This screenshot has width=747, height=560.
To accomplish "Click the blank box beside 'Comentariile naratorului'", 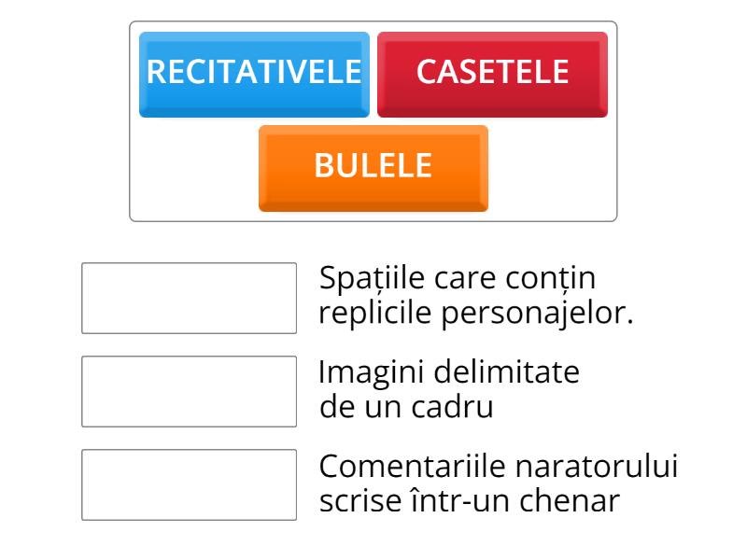I will point(190,484).
